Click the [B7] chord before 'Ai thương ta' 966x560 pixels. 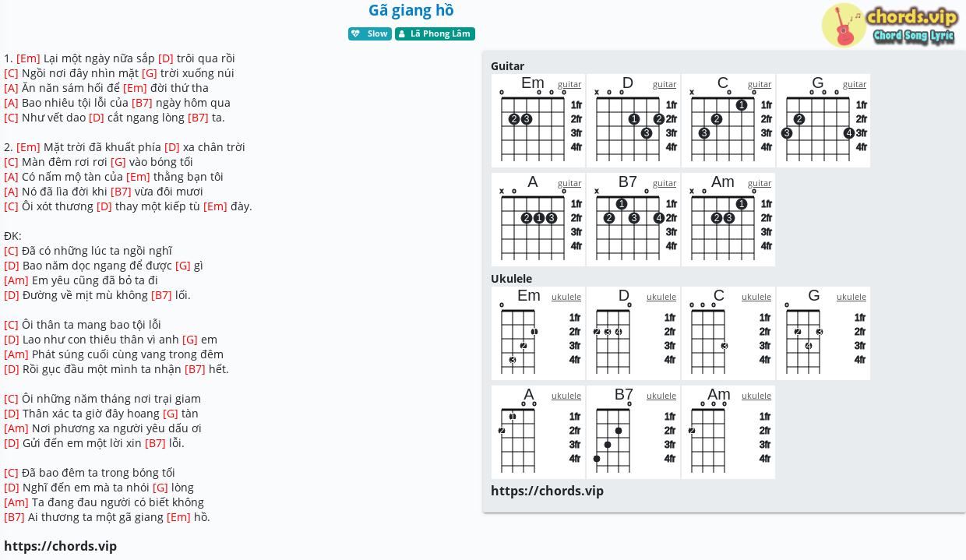[x=14, y=517]
